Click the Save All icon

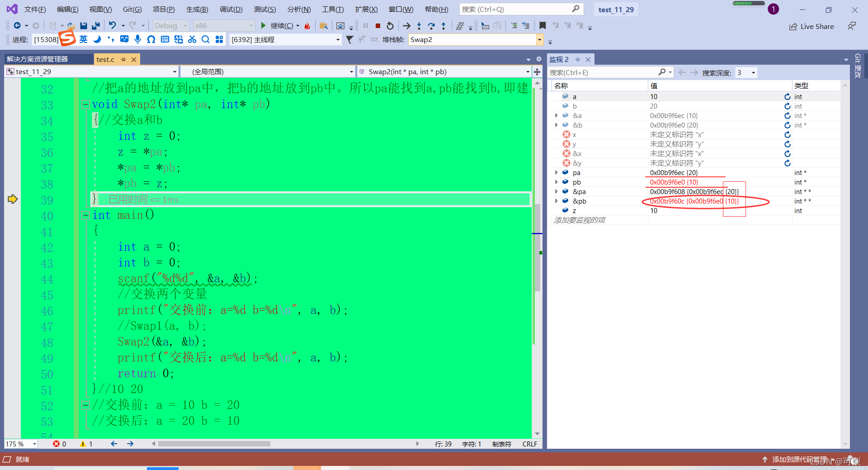tap(95, 26)
